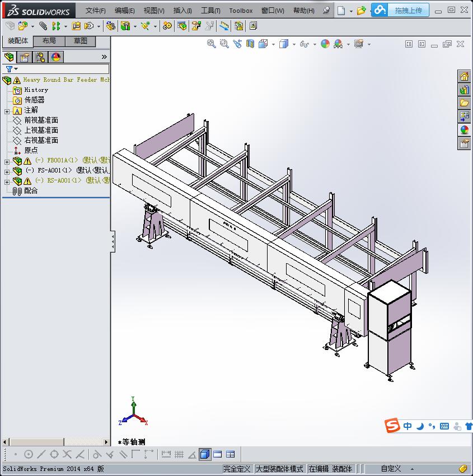The width and height of the screenshot is (473, 476).
Task: Toggle center point snap icon
Action: [x=29, y=454]
